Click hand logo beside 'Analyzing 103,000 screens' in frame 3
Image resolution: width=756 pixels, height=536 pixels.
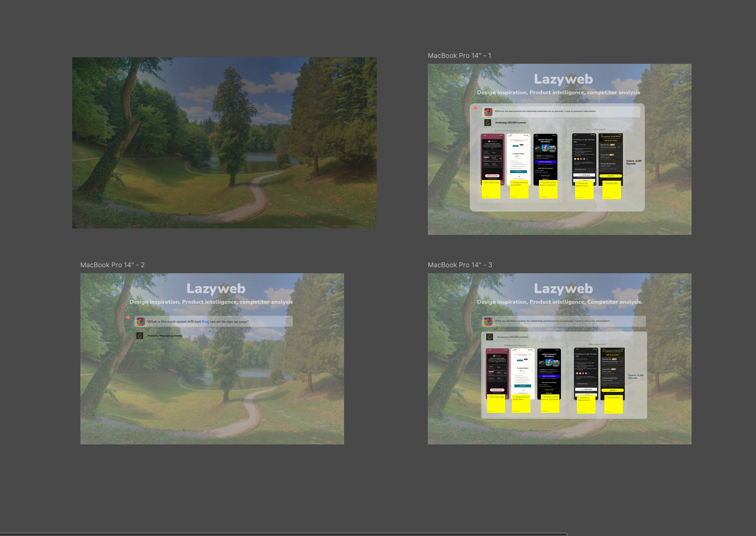point(489,337)
